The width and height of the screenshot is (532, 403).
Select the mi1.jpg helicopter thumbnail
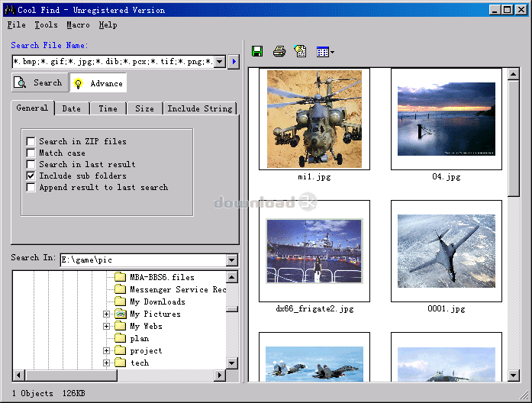[x=314, y=119]
